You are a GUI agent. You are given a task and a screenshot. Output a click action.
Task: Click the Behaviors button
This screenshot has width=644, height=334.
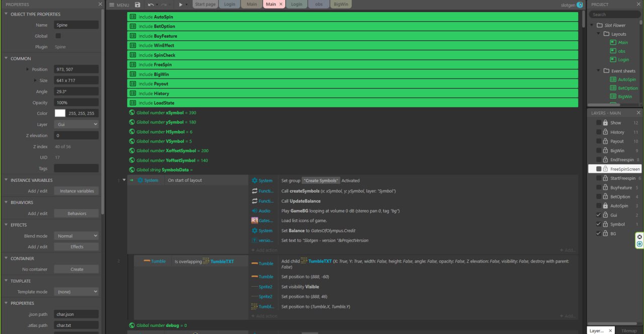77,214
